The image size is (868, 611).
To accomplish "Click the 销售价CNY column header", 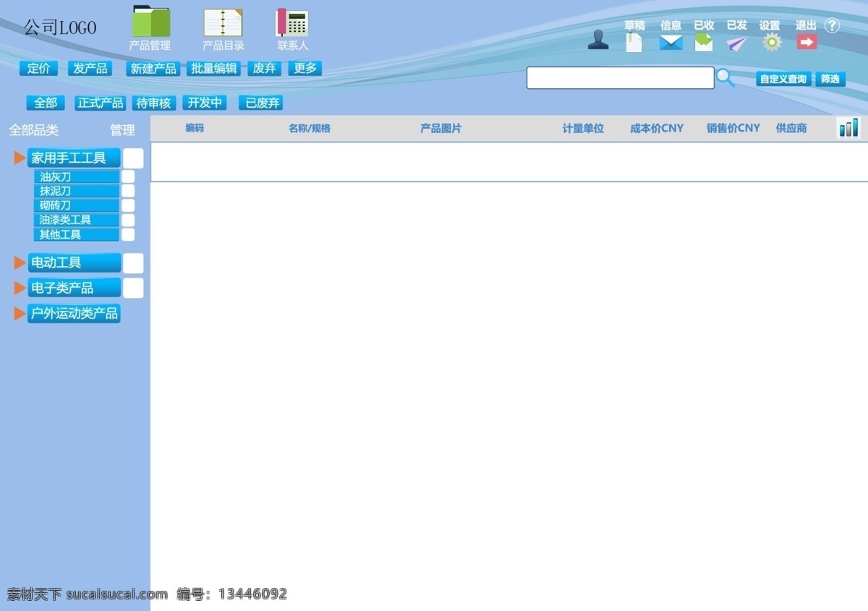I will pyautogui.click(x=733, y=128).
